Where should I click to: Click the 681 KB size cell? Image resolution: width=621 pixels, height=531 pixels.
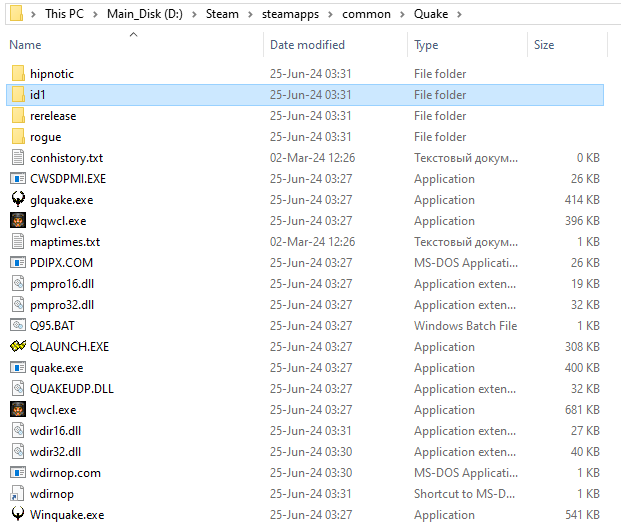coord(582,410)
